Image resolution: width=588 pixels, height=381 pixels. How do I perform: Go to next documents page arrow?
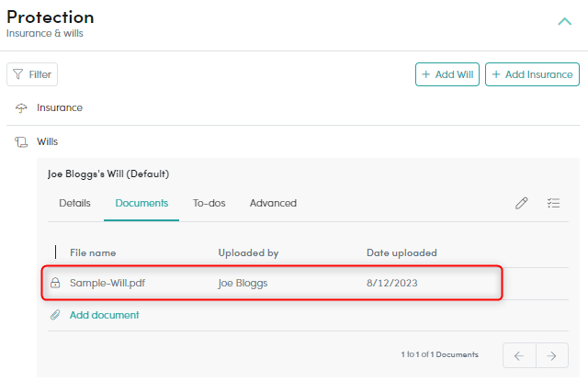tap(551, 355)
